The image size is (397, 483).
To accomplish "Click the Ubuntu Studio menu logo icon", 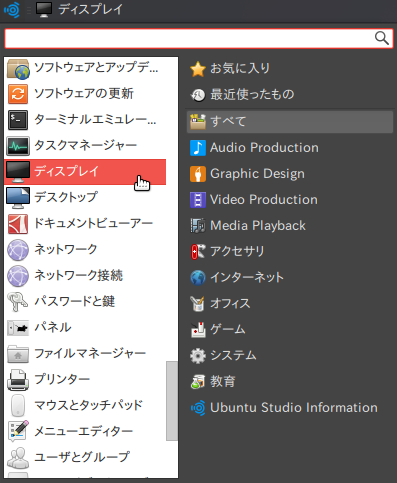I will tap(12, 10).
